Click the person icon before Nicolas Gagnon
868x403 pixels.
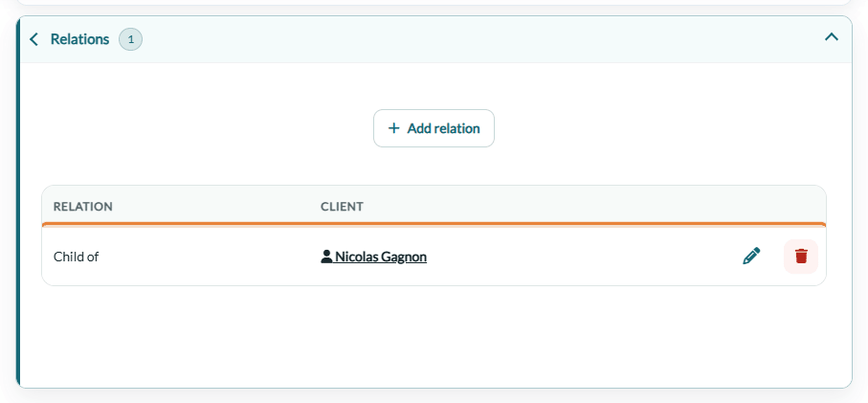[x=326, y=257]
